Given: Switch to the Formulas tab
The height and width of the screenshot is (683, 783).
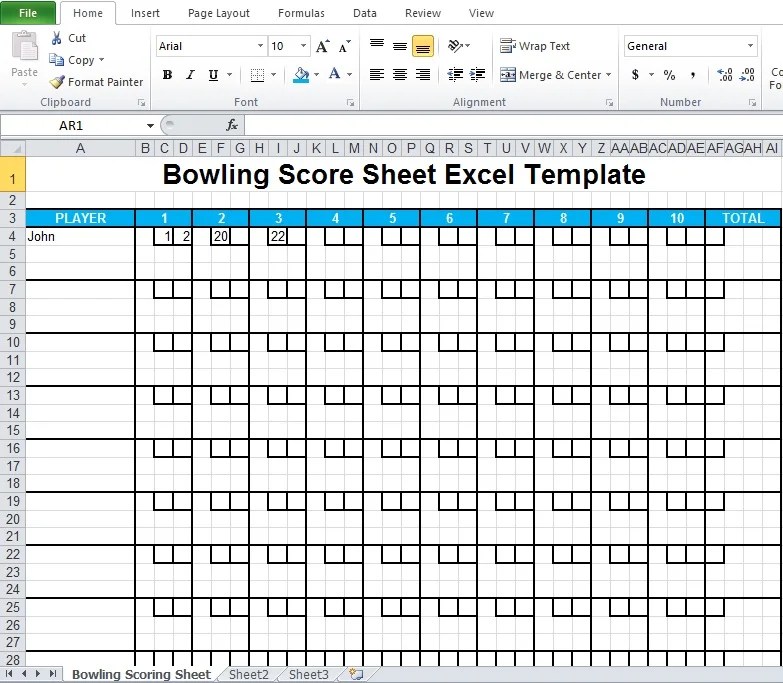Looking at the screenshot, I should (x=301, y=13).
